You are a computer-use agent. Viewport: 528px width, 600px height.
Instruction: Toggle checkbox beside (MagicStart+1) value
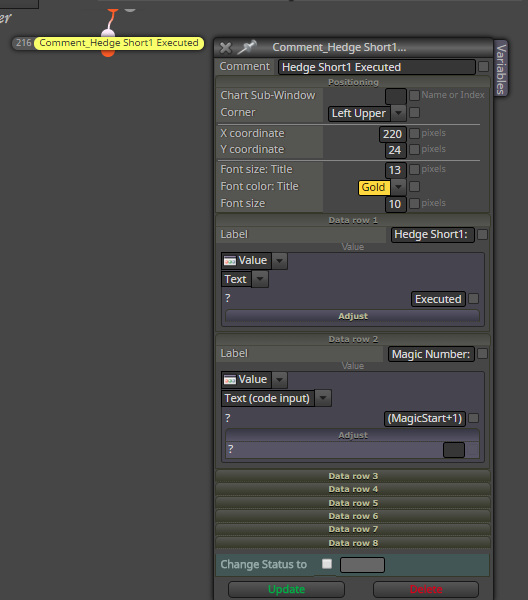pos(474,418)
